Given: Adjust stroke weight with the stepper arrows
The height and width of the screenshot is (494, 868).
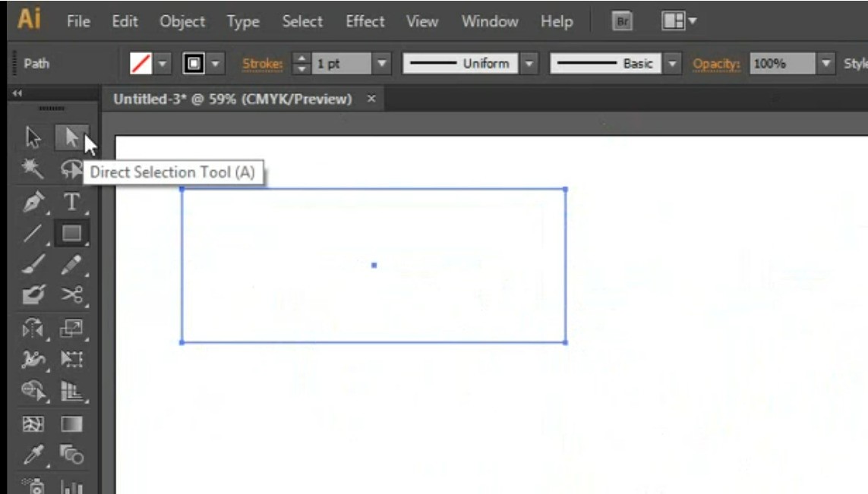Looking at the screenshot, I should click(301, 63).
